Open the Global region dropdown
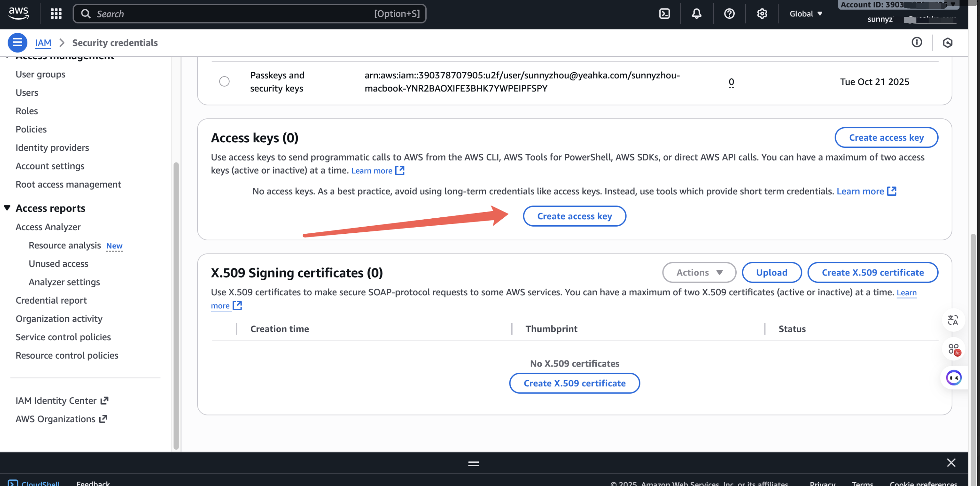The height and width of the screenshot is (486, 980). tap(806, 14)
